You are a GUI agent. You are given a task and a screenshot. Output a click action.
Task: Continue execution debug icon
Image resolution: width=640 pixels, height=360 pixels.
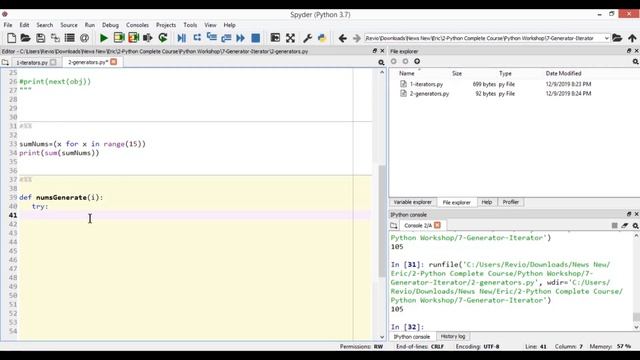(241, 38)
